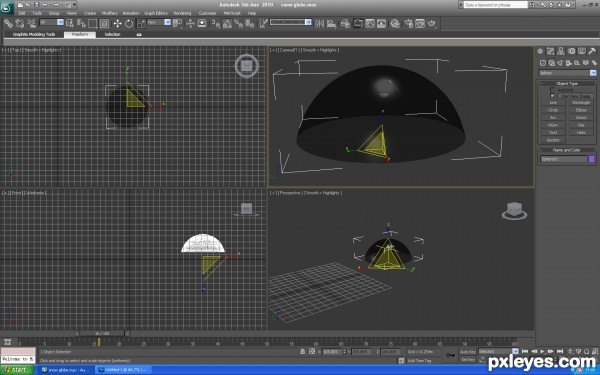Toggle the Graphite Modeling Tools ribbon icon
The width and height of the screenshot is (600, 375).
click(x=358, y=24)
